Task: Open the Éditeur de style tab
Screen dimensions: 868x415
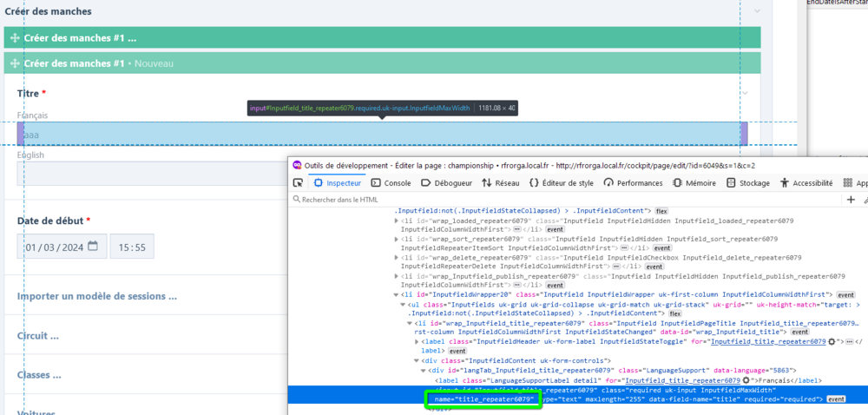Action: [561, 183]
